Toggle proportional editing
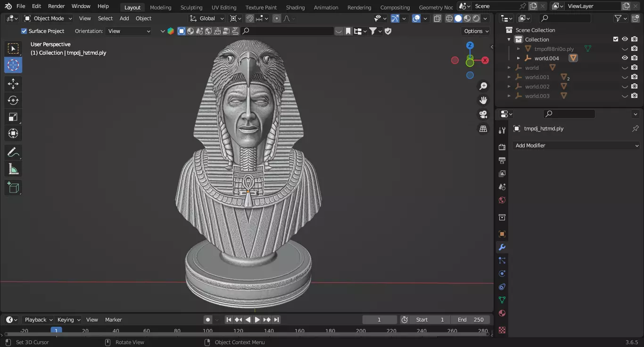The width and height of the screenshot is (644, 347). coord(277,18)
